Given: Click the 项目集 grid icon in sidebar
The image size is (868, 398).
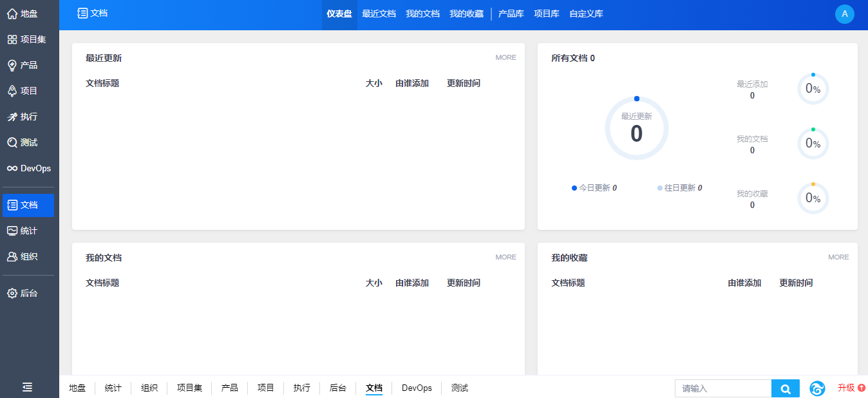Looking at the screenshot, I should (x=12, y=39).
